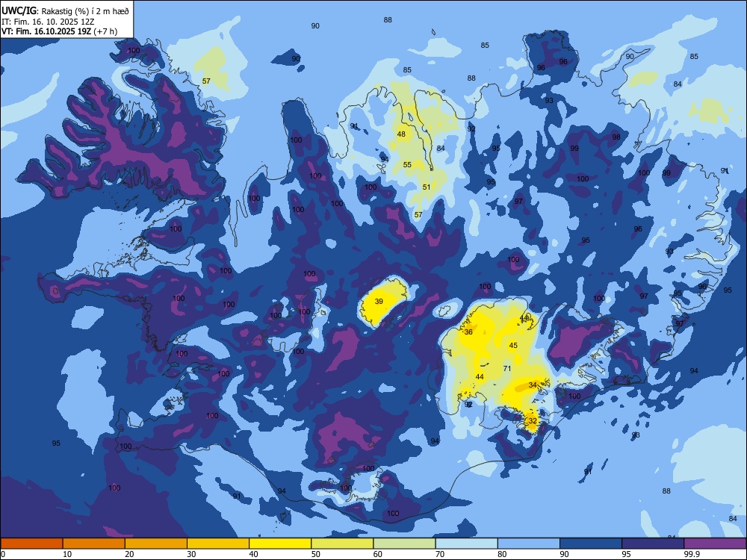
Task: Click the title text 'Rakastig (%) í 2 m hæð'
Action: [85, 11]
